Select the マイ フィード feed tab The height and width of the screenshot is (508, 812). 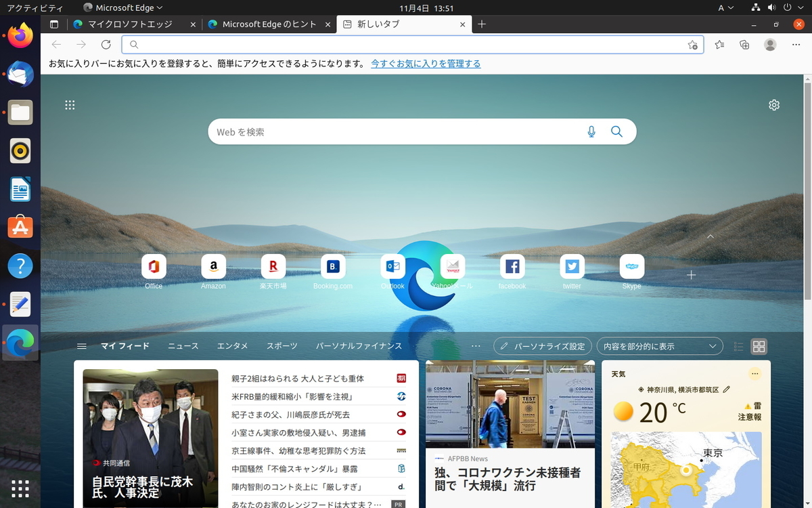coord(125,346)
